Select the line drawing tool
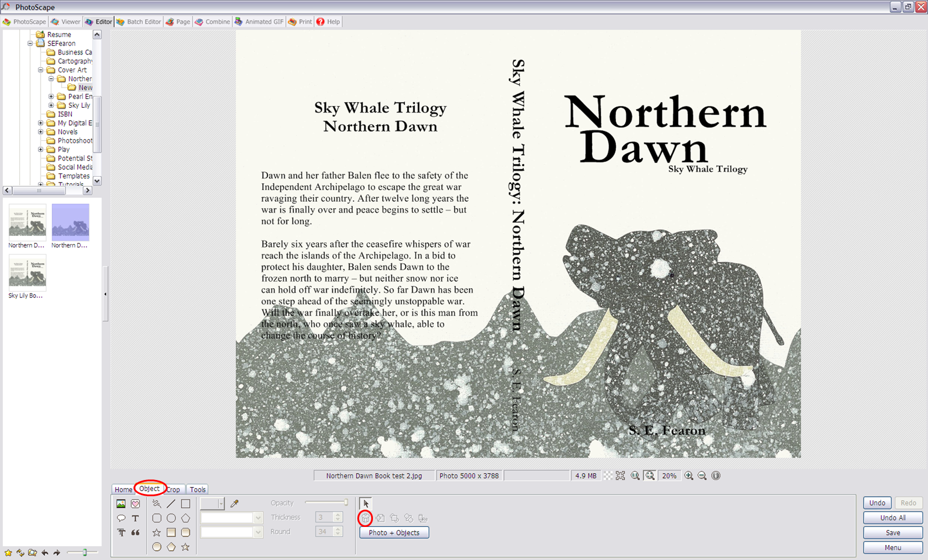 point(171,504)
